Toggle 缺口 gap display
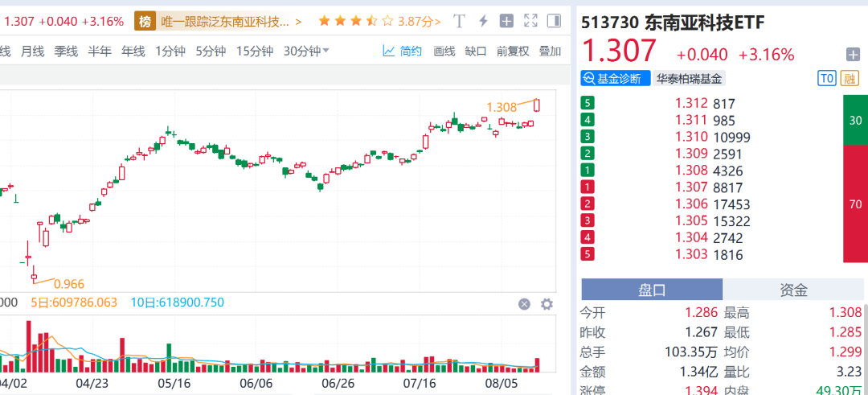868x395 pixels. 476,51
